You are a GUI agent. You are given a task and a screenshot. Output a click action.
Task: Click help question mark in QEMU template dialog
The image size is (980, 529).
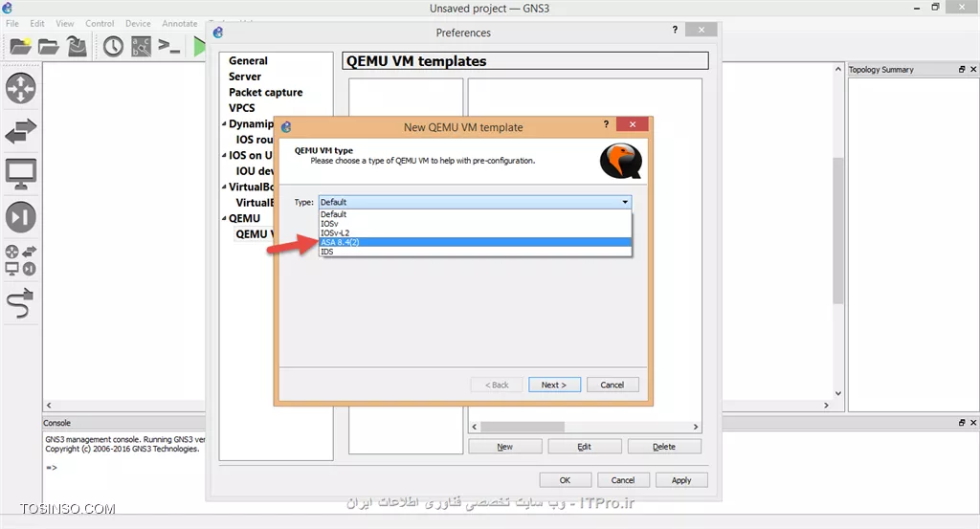606,124
